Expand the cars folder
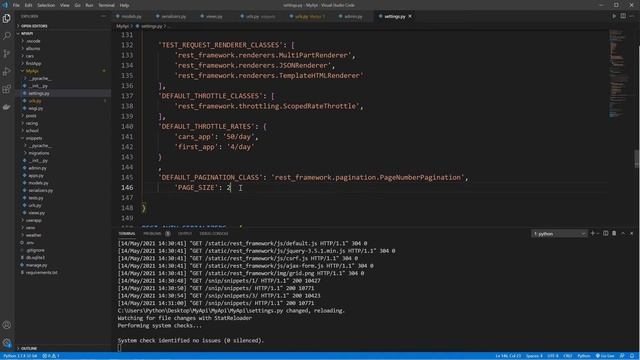The width and height of the screenshot is (640, 360). pyautogui.click(x=30, y=56)
